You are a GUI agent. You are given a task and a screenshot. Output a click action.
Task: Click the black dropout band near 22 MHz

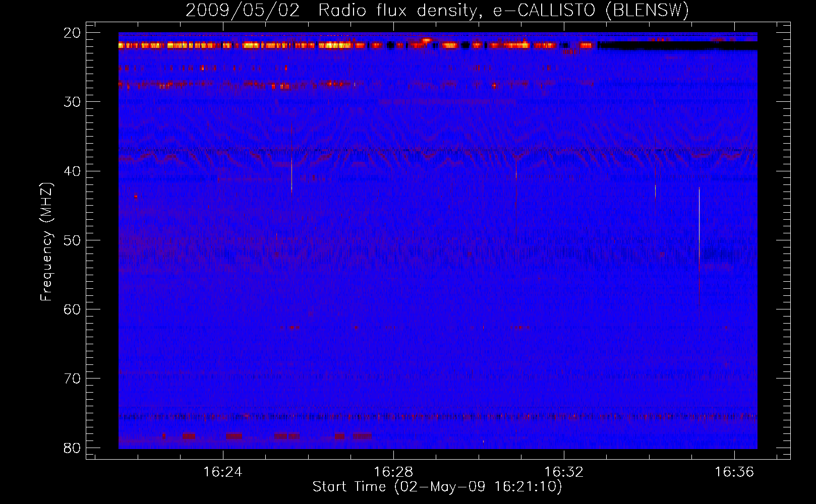click(677, 46)
